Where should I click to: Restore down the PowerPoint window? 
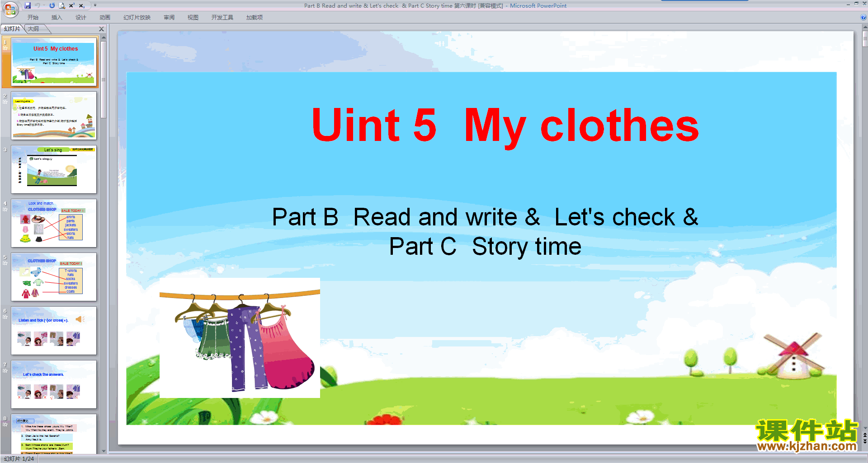point(856,4)
